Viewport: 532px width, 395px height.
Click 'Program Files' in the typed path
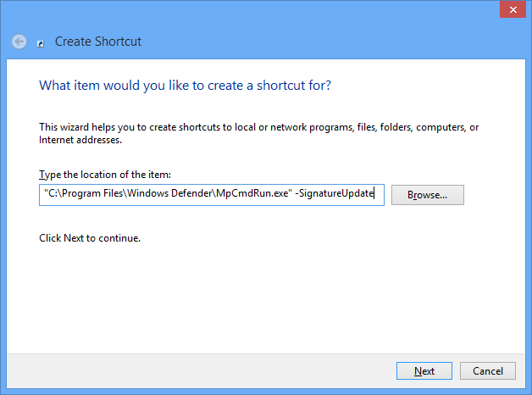(87, 195)
